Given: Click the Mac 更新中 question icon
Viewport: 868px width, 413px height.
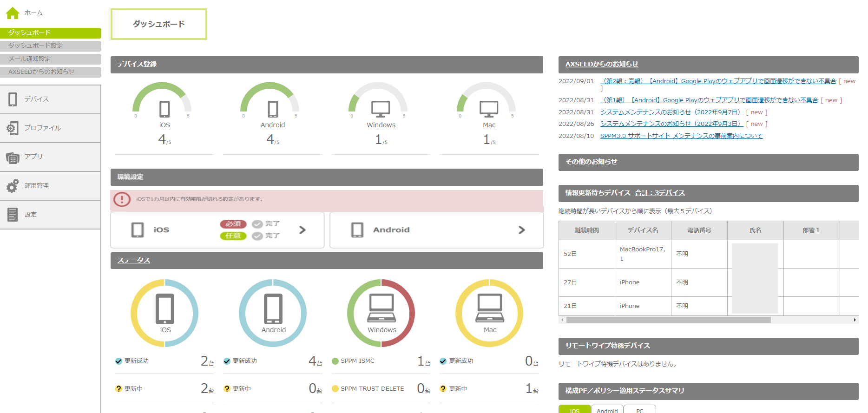Looking at the screenshot, I should (443, 389).
